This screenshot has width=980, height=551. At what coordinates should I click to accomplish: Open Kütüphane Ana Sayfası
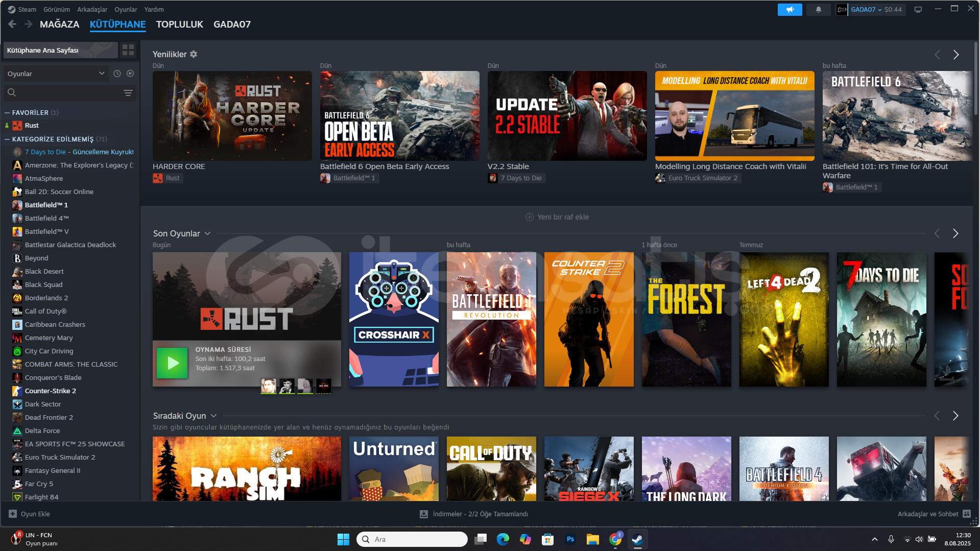coord(60,50)
